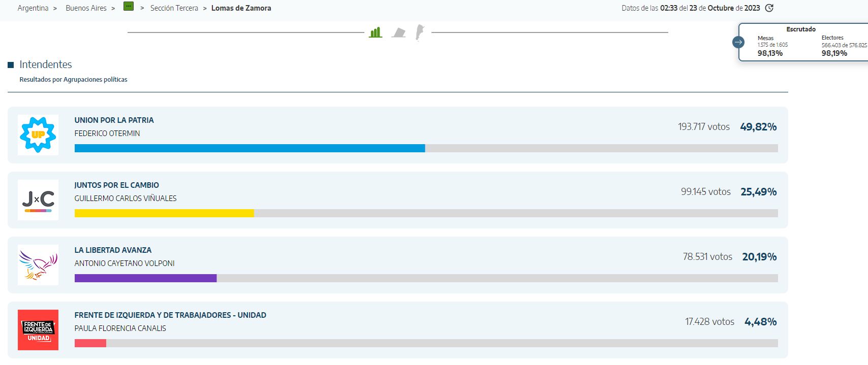This screenshot has width=868, height=365.
Task: Select candidate Federico Otermin name
Action: [107, 134]
